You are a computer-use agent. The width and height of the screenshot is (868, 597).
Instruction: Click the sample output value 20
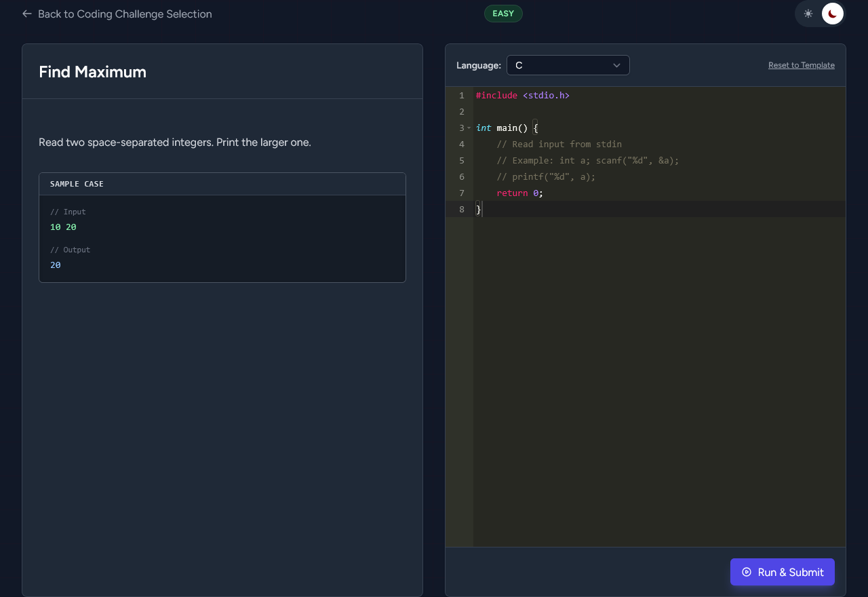tap(56, 265)
